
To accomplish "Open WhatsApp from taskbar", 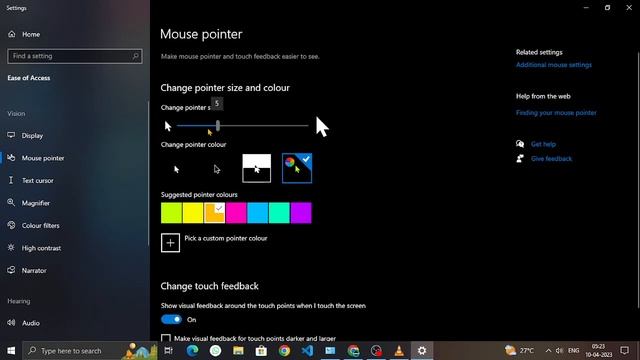I will (x=216, y=351).
